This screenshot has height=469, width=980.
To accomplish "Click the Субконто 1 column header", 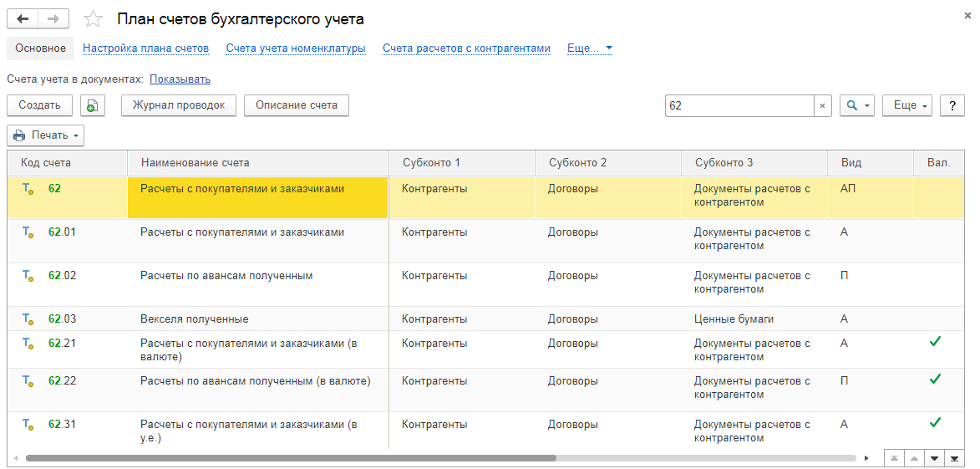I will pos(463,162).
